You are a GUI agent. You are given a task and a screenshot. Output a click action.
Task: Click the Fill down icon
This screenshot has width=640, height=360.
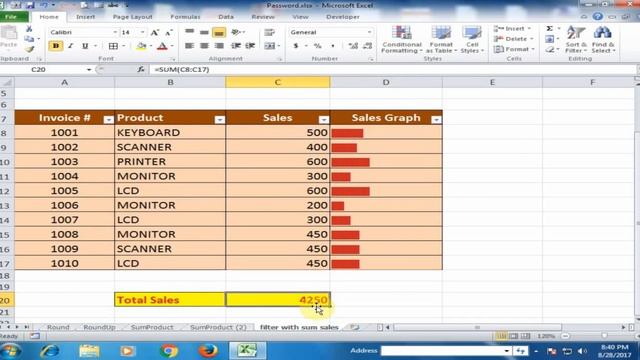point(550,39)
